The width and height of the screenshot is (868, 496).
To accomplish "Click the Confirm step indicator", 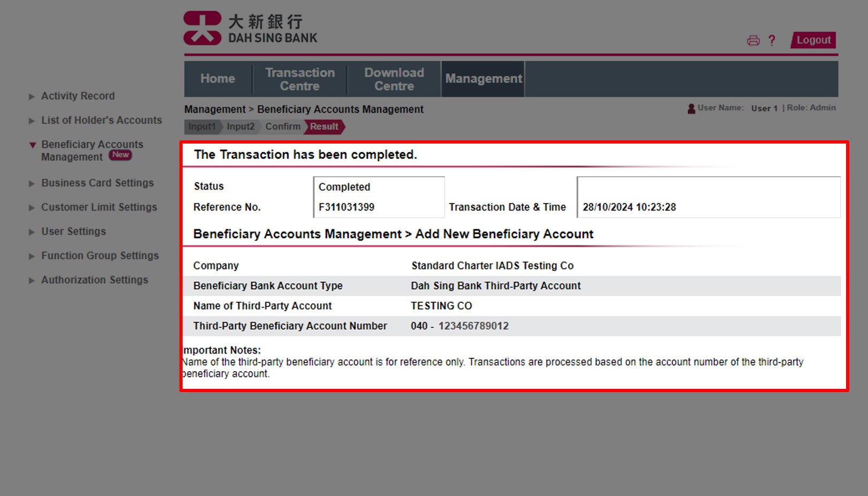I will pos(283,127).
